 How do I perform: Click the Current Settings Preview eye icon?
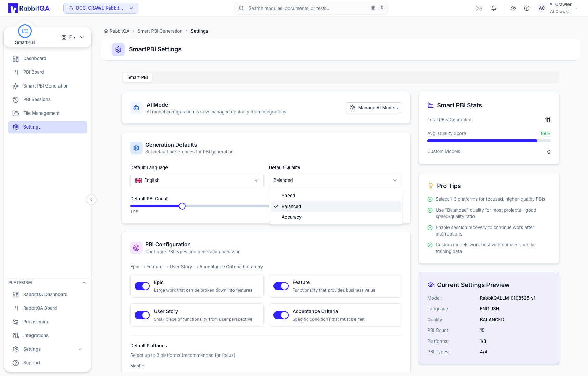coord(431,285)
